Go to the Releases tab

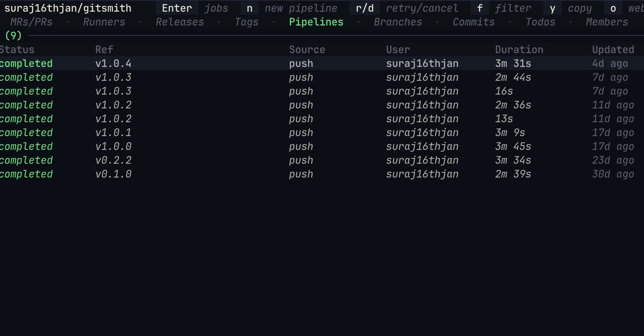180,22
